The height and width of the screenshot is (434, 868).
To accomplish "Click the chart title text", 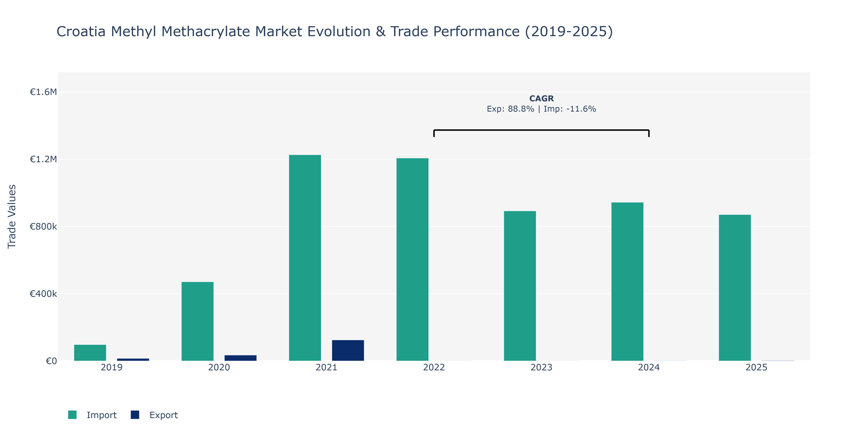I will (335, 31).
